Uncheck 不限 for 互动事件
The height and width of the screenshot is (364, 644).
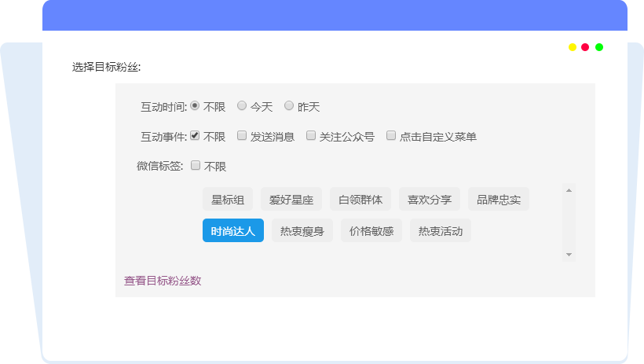pos(195,135)
